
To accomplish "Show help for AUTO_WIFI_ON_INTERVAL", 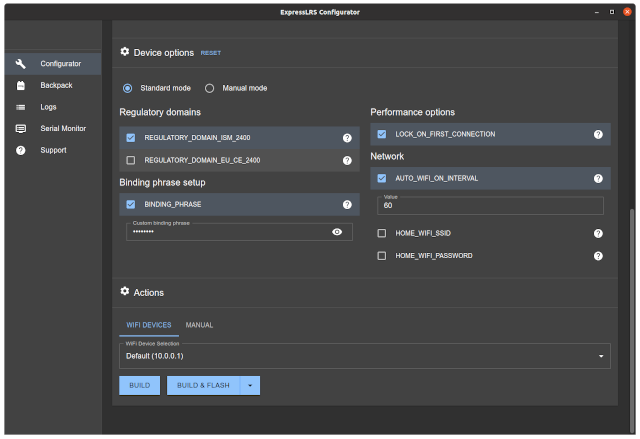I will click(x=598, y=178).
